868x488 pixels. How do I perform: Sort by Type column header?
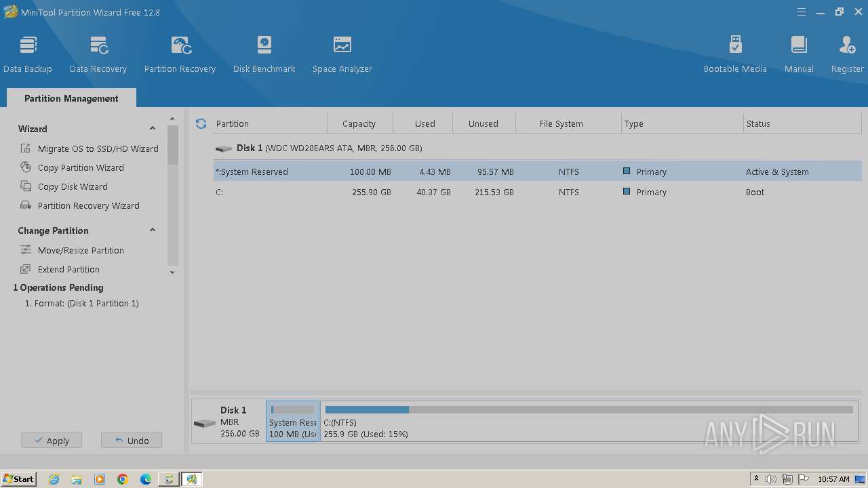pyautogui.click(x=682, y=123)
